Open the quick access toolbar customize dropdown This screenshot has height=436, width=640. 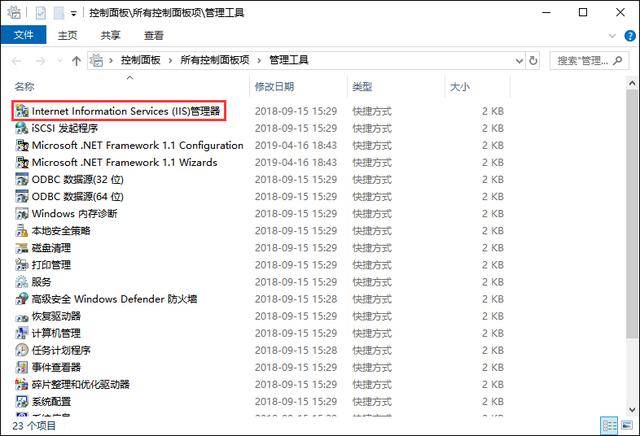point(73,13)
